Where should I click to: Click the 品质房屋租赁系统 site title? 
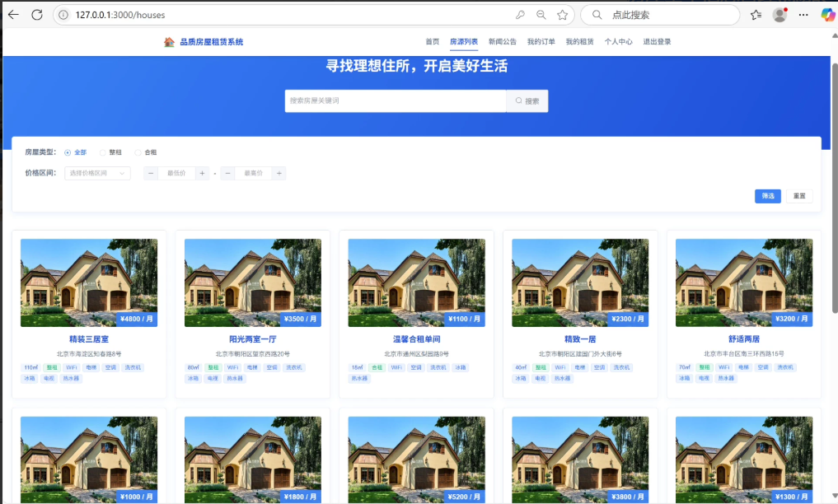tap(212, 42)
